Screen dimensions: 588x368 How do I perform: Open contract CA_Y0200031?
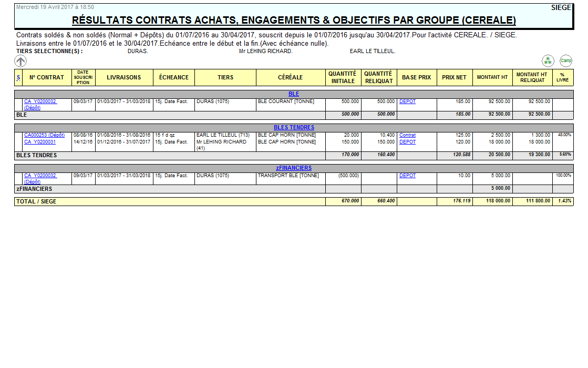[40, 142]
